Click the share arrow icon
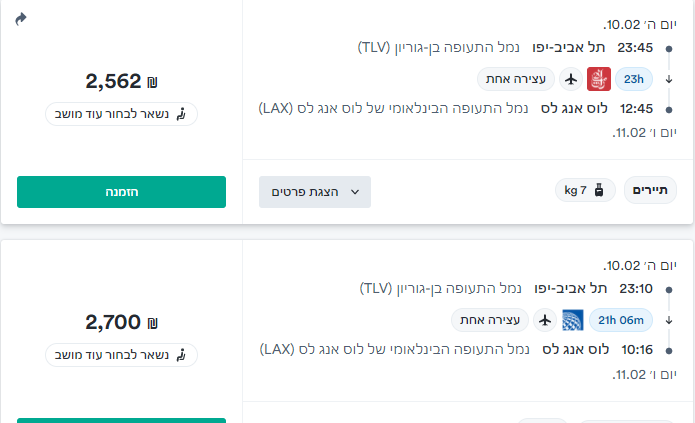Image resolution: width=695 pixels, height=423 pixels. [22, 19]
